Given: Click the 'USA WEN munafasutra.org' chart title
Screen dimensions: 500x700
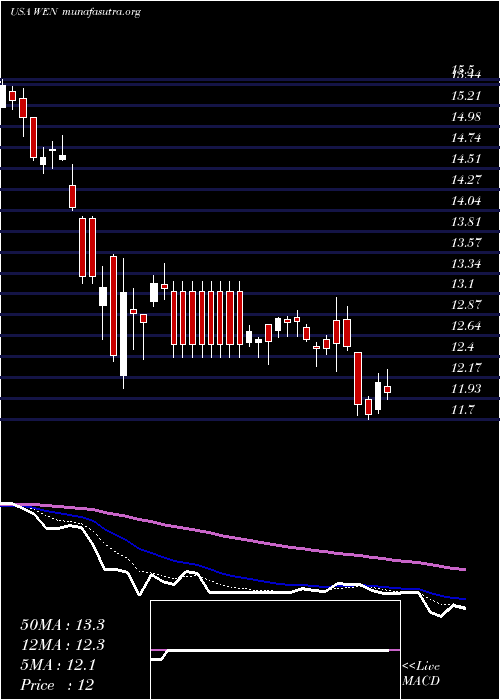Looking at the screenshot, I should pos(75,12).
